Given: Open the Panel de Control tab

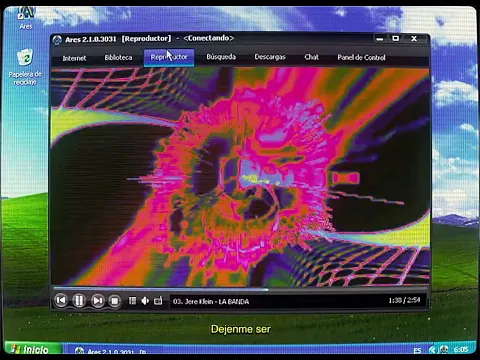Looking at the screenshot, I should [x=361, y=57].
